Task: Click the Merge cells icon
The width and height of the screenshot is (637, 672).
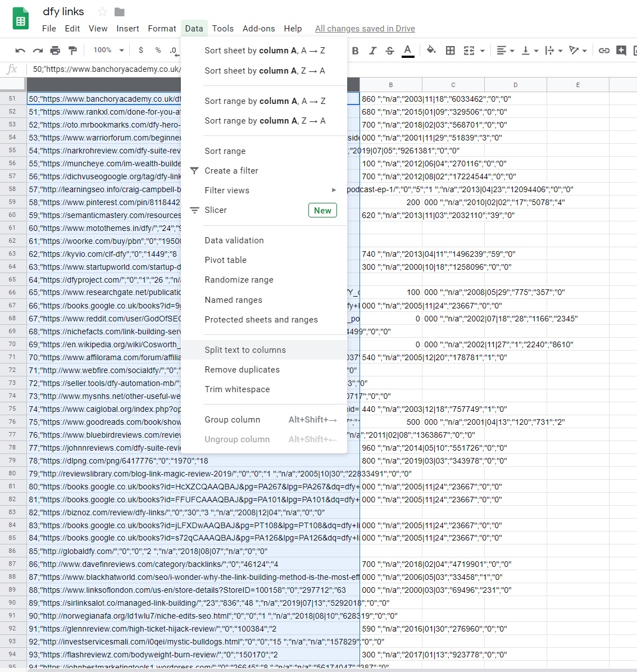Action: point(469,51)
